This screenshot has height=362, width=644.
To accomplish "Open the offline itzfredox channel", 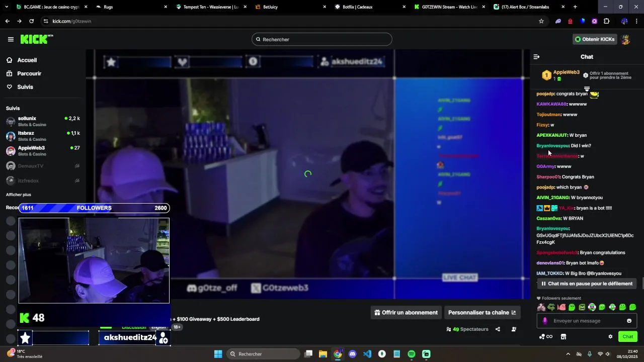I will click(x=43, y=180).
